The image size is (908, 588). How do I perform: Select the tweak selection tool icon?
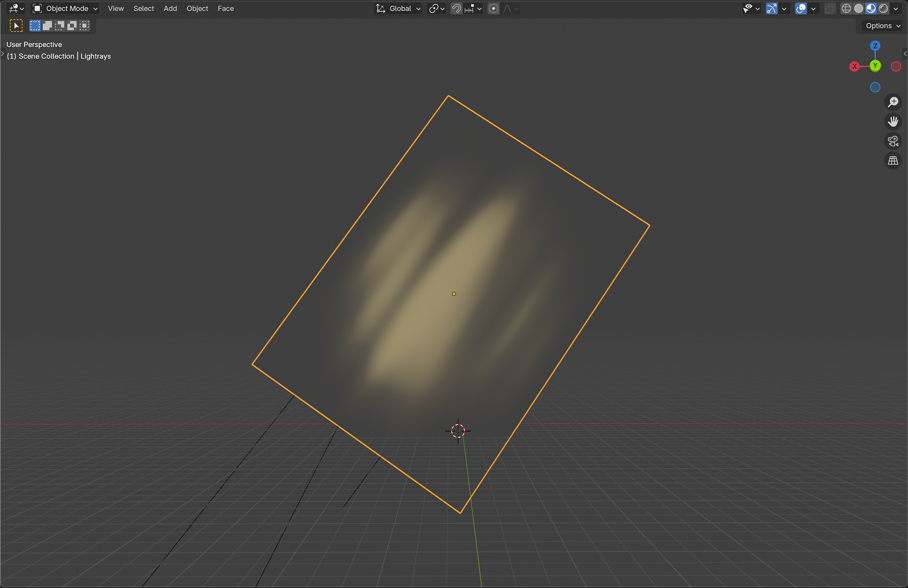pyautogui.click(x=16, y=26)
